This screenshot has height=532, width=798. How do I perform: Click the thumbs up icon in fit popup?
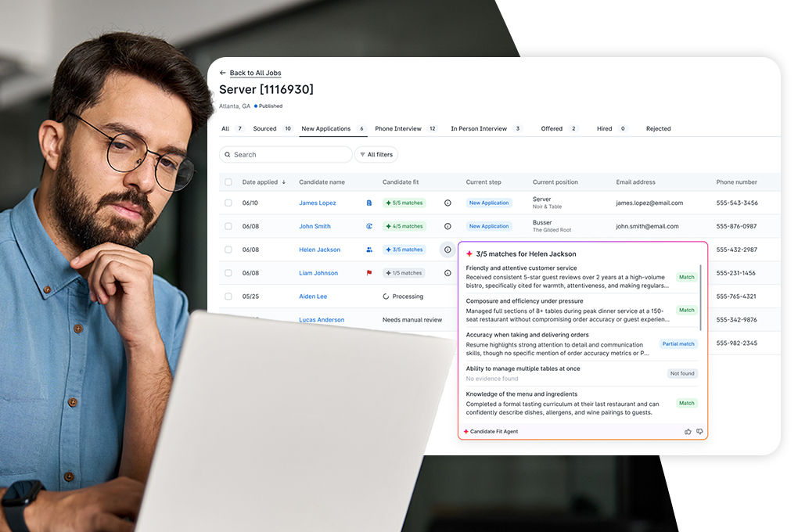click(x=688, y=432)
